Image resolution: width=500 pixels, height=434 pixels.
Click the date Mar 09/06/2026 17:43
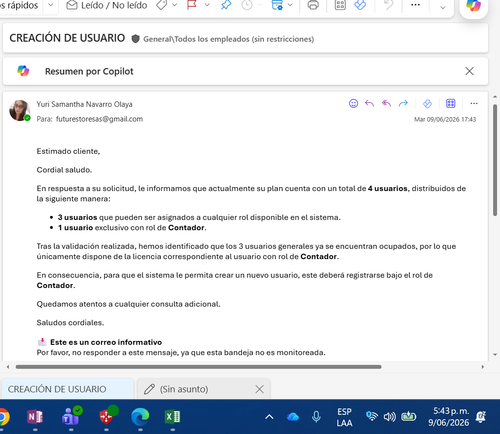(445, 119)
